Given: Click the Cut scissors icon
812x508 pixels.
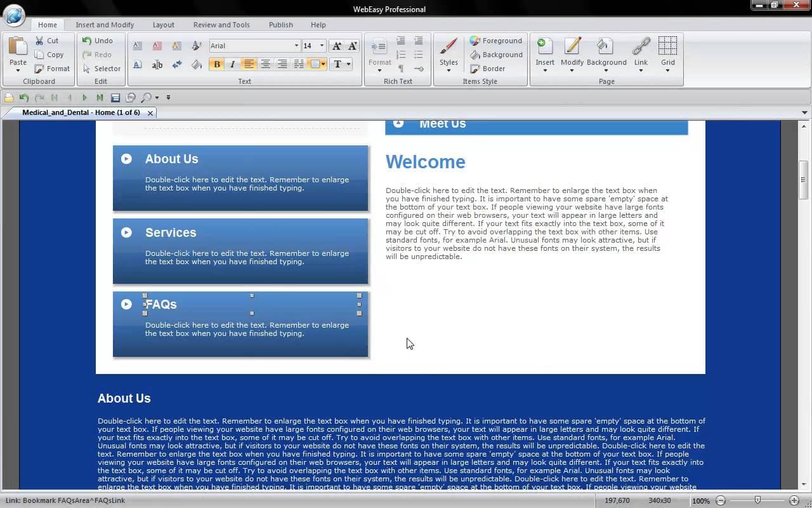Looking at the screenshot, I should [40, 41].
